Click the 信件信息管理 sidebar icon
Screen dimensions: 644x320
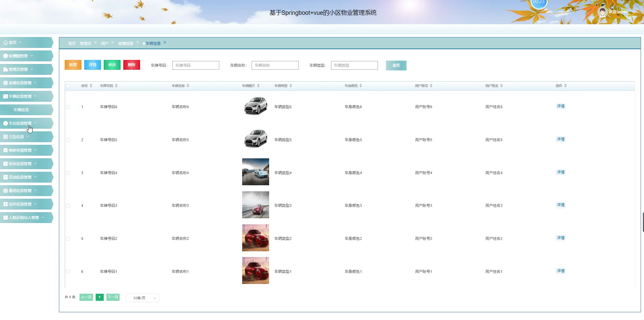5,204
